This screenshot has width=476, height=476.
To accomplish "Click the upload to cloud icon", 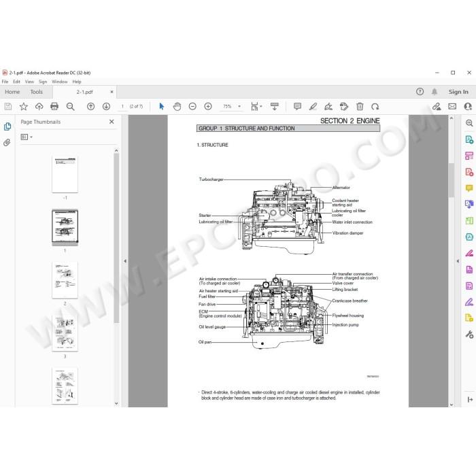I will pyautogui.click(x=39, y=107).
